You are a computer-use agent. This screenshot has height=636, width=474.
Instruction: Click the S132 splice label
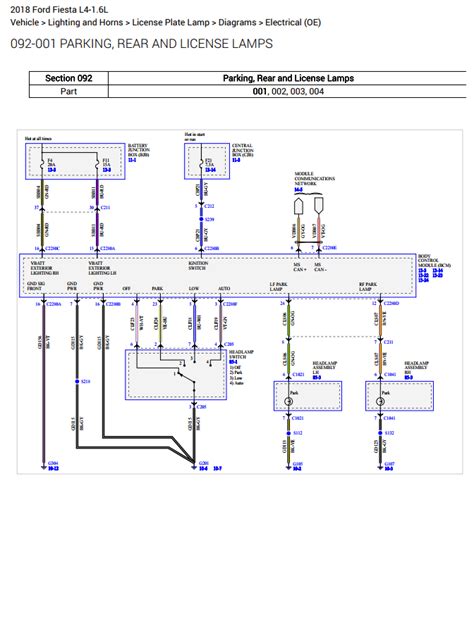390,433
